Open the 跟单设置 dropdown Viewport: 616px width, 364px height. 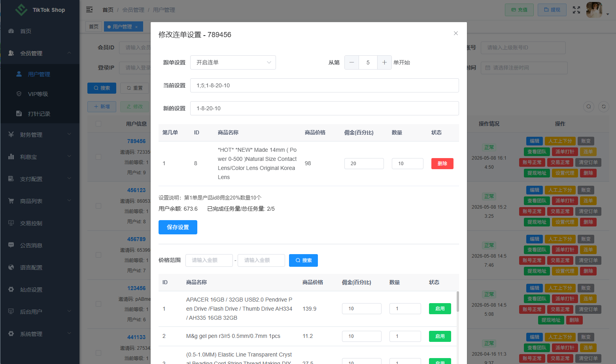click(x=233, y=62)
